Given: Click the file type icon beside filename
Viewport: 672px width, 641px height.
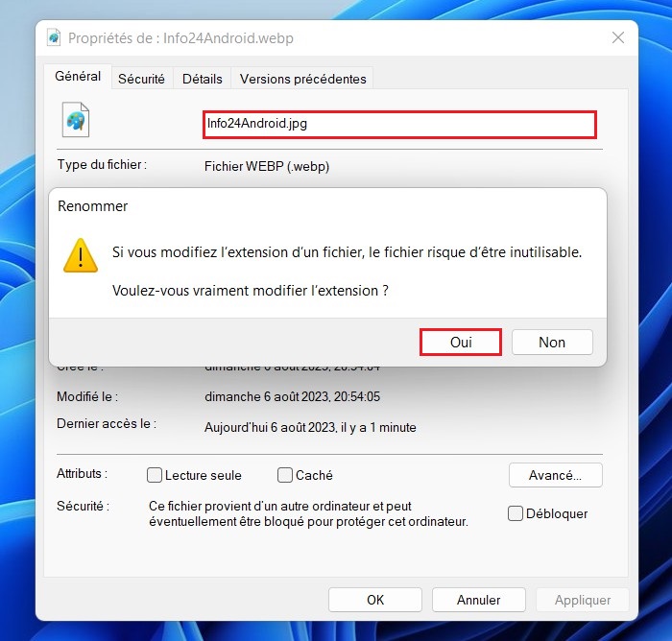Looking at the screenshot, I should click(x=76, y=120).
